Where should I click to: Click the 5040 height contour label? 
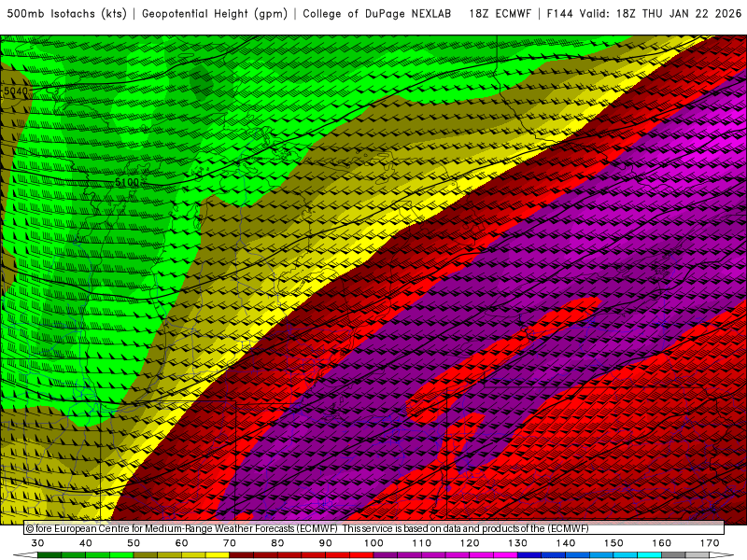(16, 91)
